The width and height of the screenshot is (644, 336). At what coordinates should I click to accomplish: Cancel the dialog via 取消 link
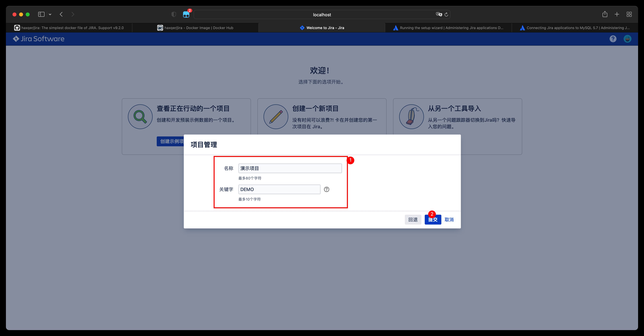click(x=449, y=220)
